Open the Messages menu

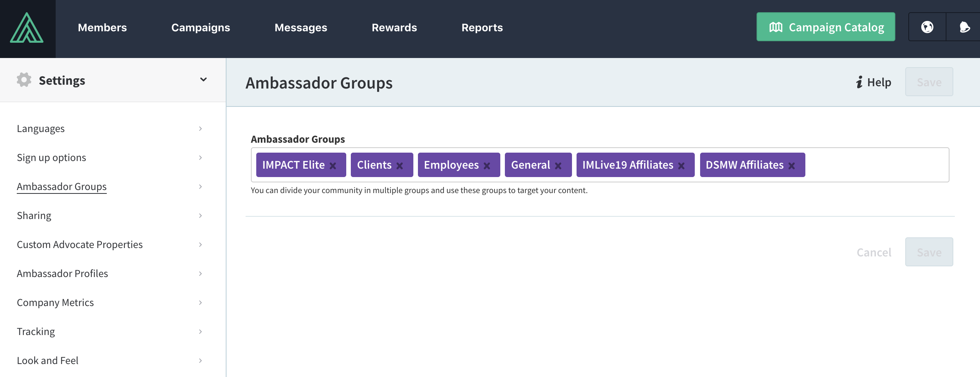(x=301, y=27)
